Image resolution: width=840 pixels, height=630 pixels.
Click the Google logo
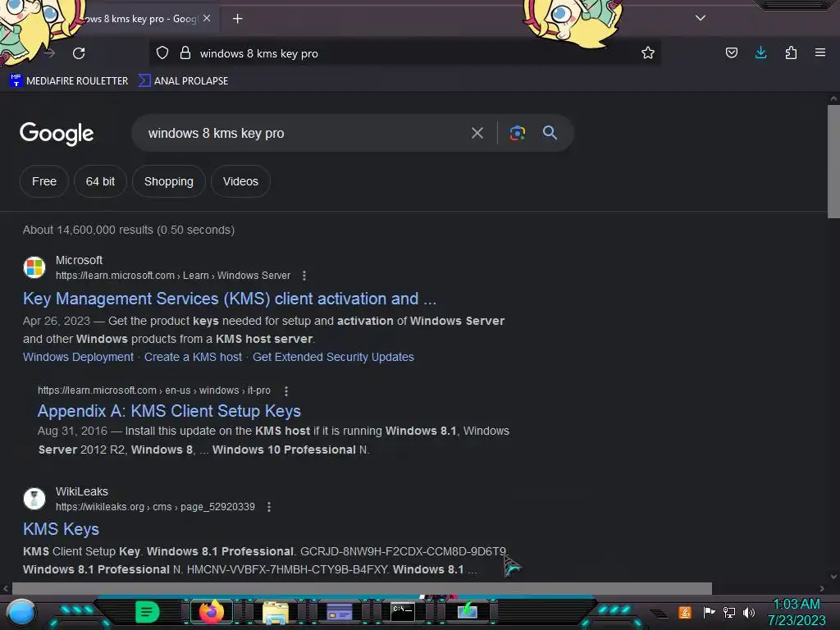[x=57, y=134]
